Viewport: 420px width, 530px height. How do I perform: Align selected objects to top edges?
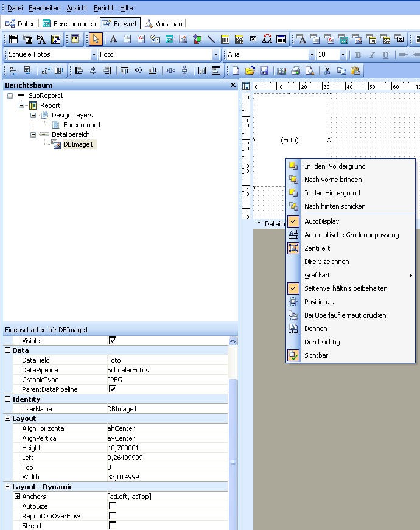[x=124, y=71]
